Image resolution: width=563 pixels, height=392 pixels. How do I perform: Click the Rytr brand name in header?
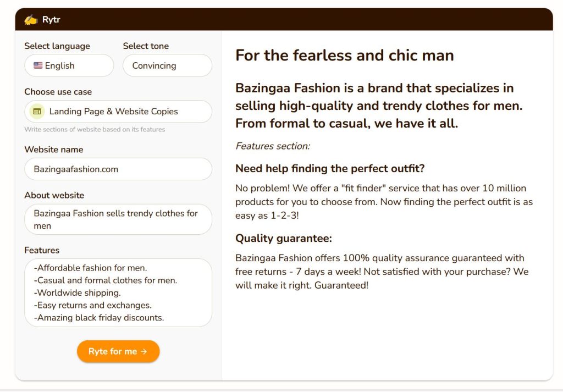click(51, 20)
